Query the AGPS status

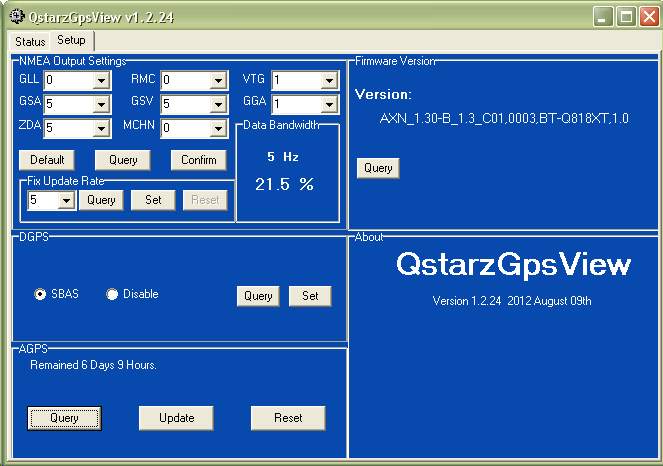click(x=64, y=418)
